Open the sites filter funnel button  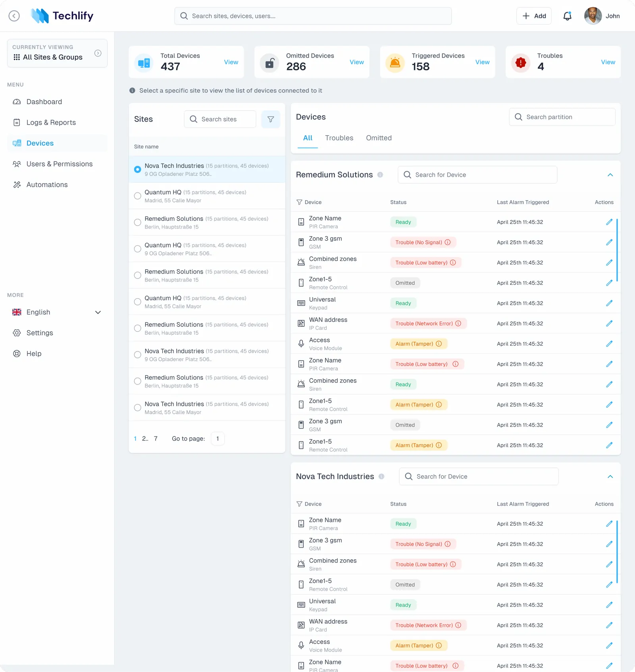pos(271,119)
